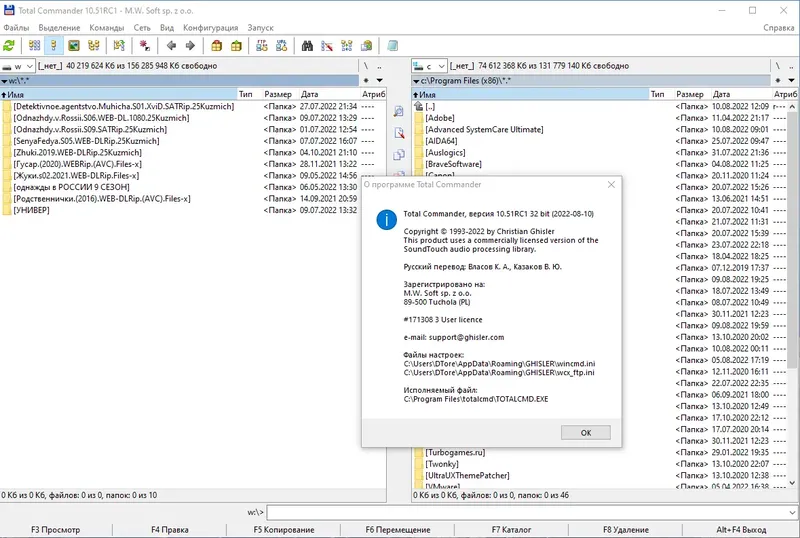
Task: Enable thumbnail view icon in toolbar
Action: 74,45
